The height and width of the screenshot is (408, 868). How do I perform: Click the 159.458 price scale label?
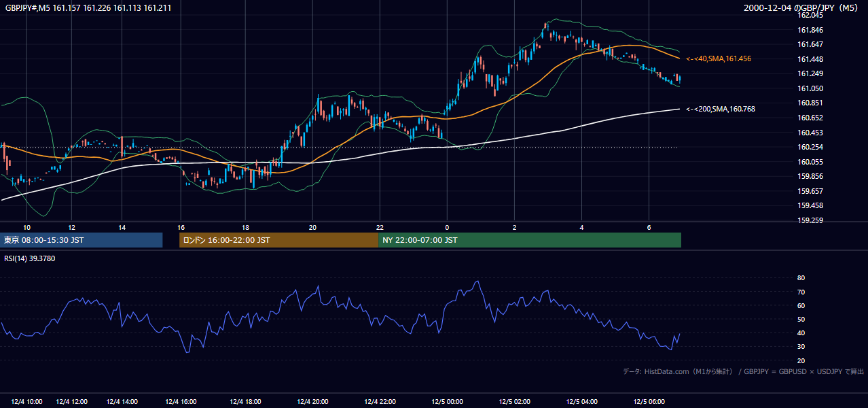(810, 206)
